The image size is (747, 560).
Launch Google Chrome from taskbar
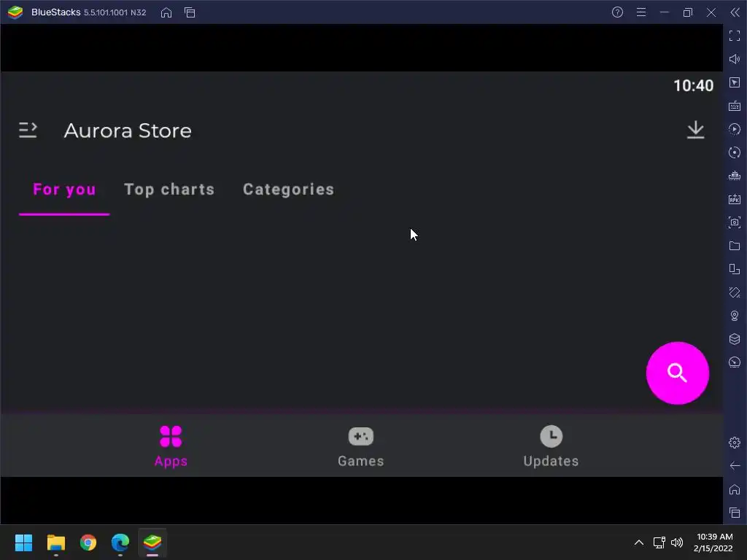(x=88, y=542)
